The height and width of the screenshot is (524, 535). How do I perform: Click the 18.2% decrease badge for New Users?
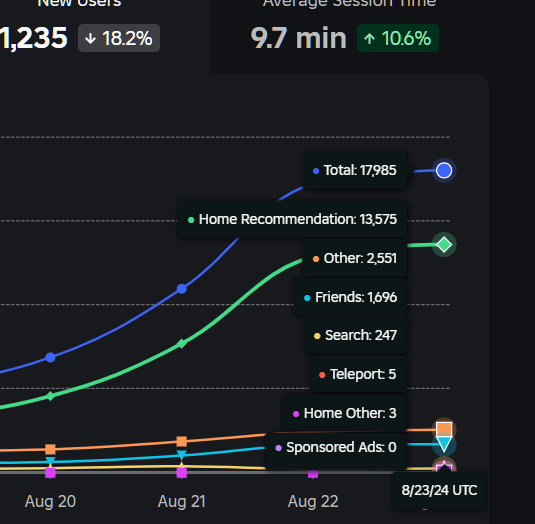119,38
